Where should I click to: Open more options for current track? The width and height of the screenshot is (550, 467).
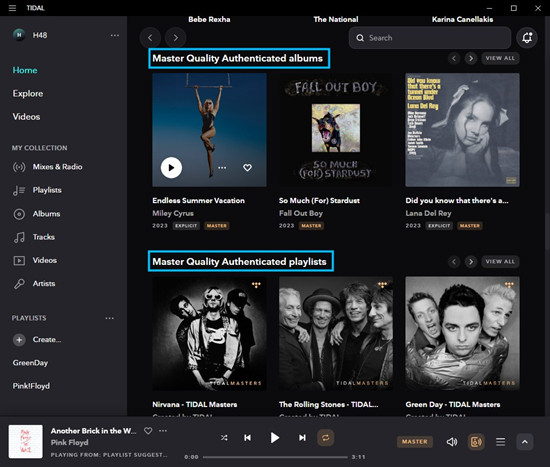pos(163,431)
